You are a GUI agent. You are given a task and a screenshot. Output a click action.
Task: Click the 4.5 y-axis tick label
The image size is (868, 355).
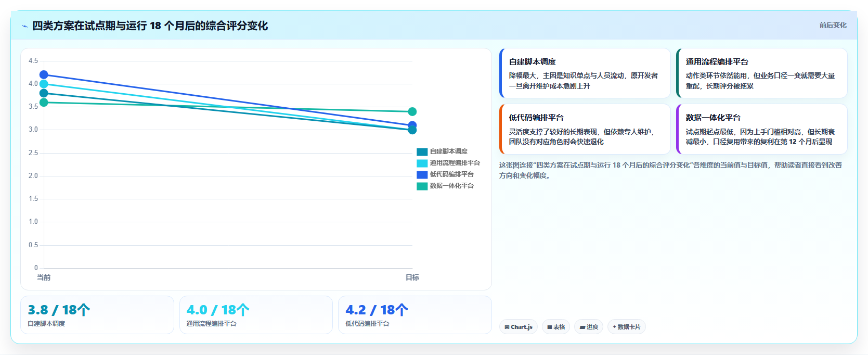pos(33,61)
